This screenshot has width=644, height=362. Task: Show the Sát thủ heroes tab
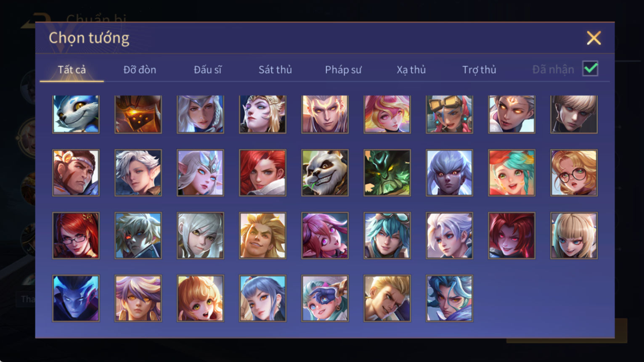[275, 70]
